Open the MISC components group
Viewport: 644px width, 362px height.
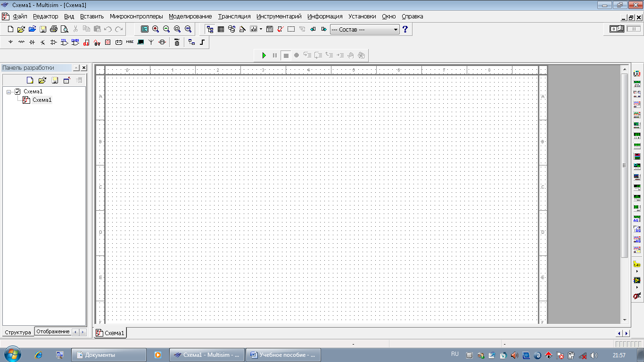130,42
